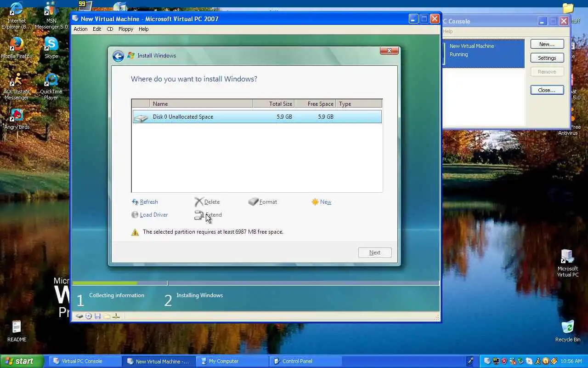Viewport: 588px width, 368px height.
Task: Click the Refresh disk icon
Action: [x=135, y=202]
